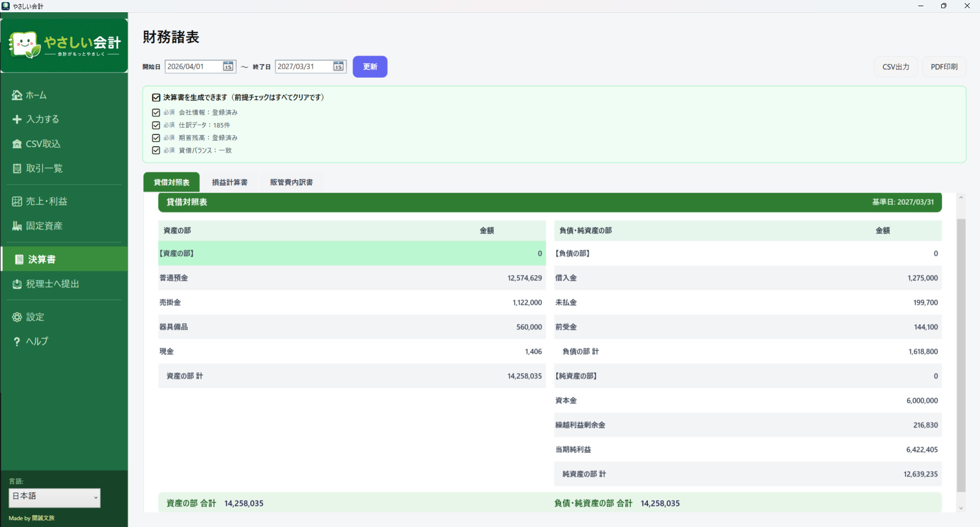Click the 取引一覧 list icon

coord(17,169)
